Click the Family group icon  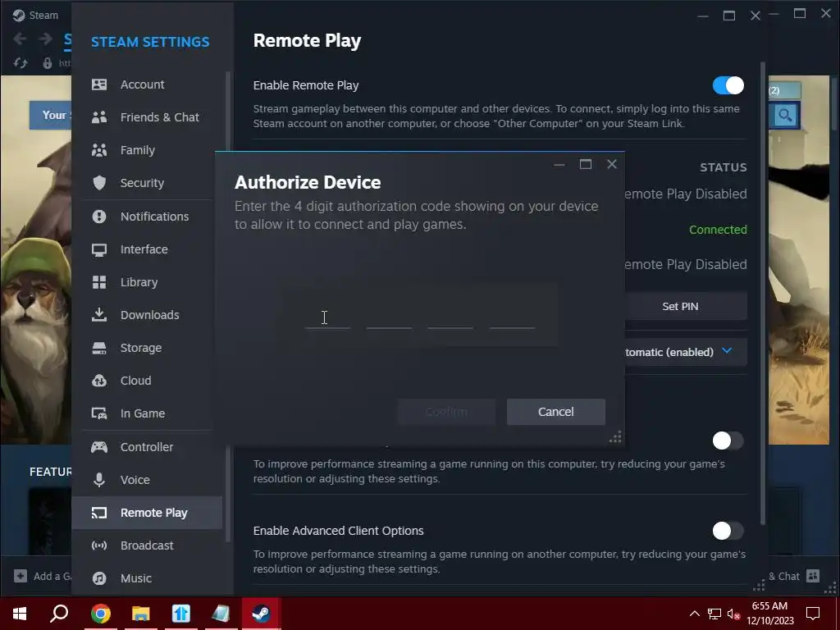pos(99,150)
